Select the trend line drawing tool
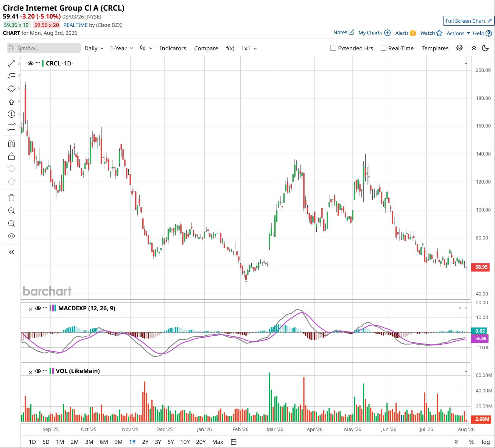 [11, 63]
